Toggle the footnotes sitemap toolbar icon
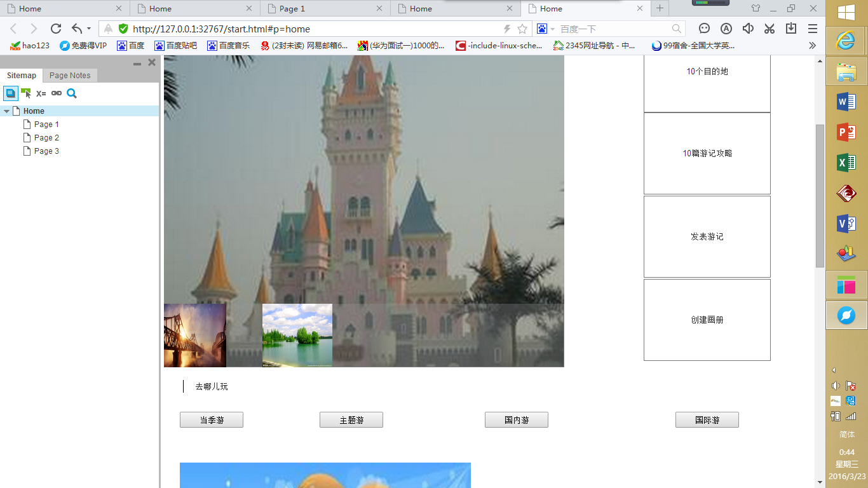868x488 pixels. click(x=11, y=93)
